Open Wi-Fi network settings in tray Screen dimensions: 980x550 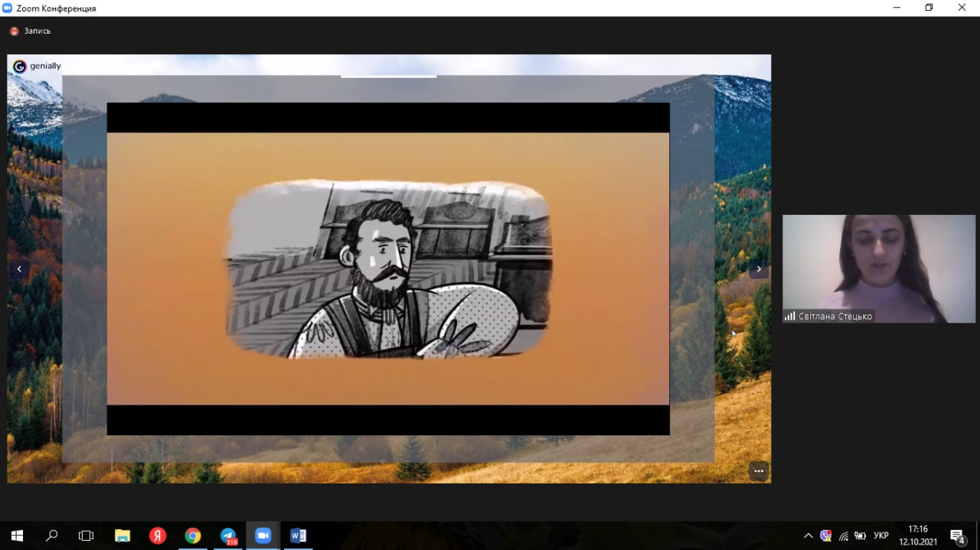click(843, 535)
